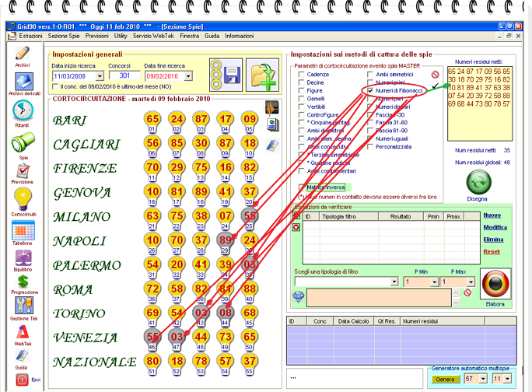The height and width of the screenshot is (392, 532).
Task: Click the Concorsi field showing 301
Action: (x=124, y=75)
